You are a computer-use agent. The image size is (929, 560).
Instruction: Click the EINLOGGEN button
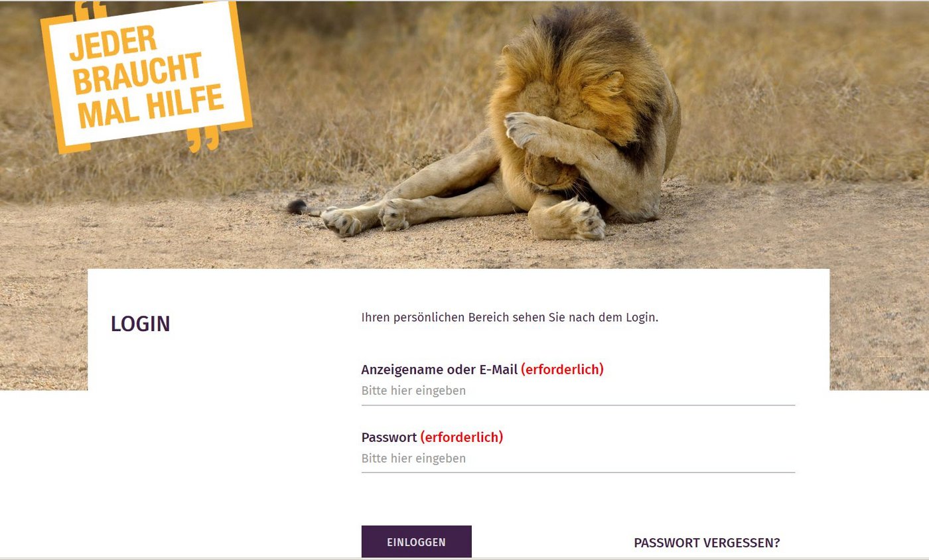coord(417,542)
